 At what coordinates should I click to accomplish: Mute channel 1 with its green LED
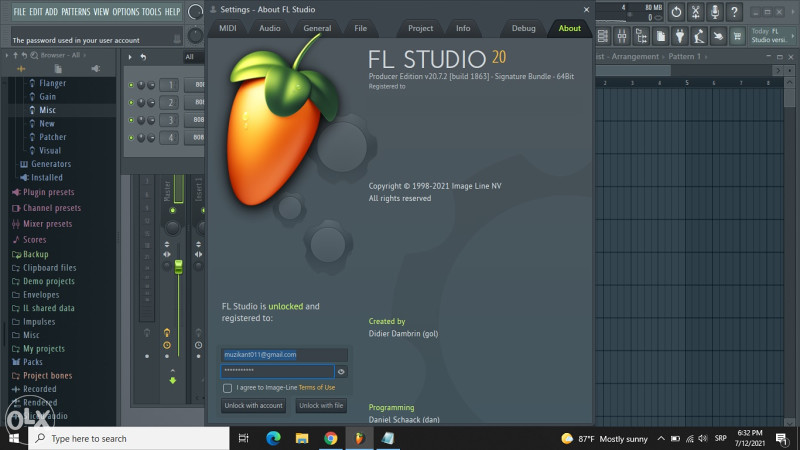tap(131, 85)
